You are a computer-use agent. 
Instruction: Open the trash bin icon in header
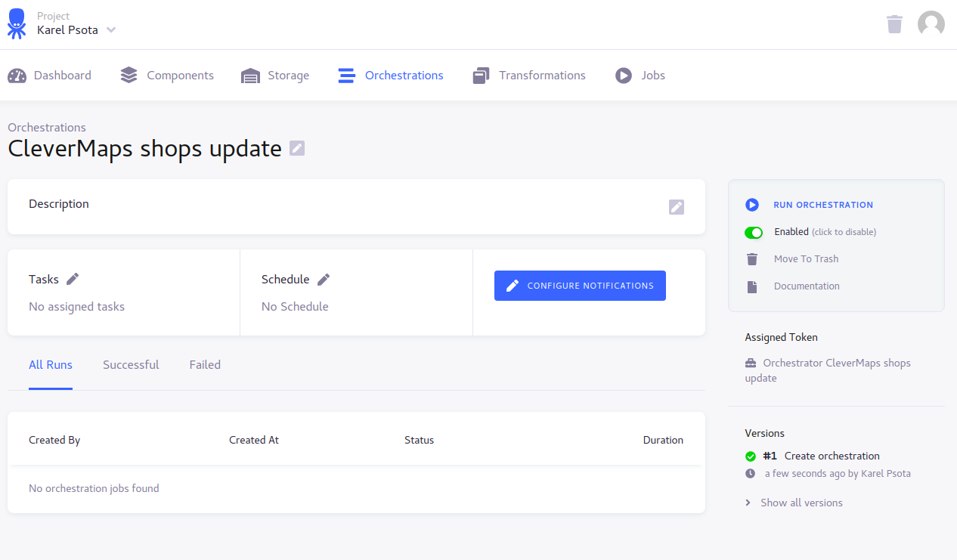(x=894, y=24)
